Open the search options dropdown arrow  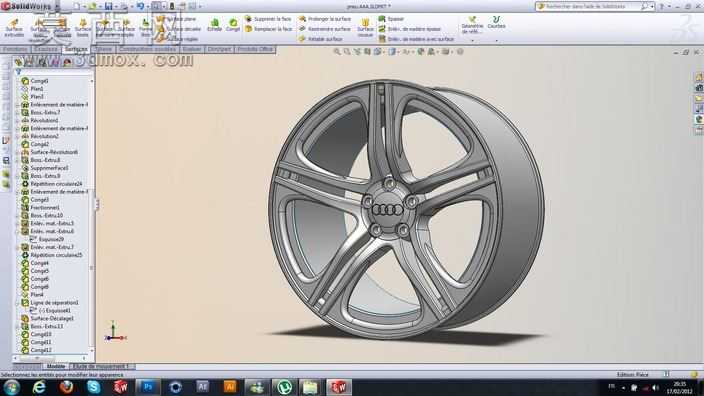point(652,6)
